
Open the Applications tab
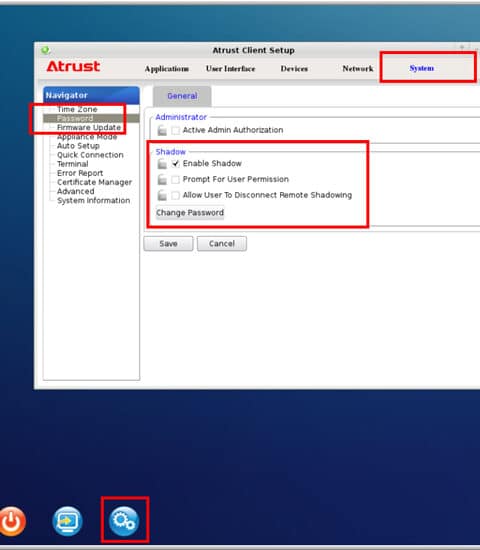point(167,69)
